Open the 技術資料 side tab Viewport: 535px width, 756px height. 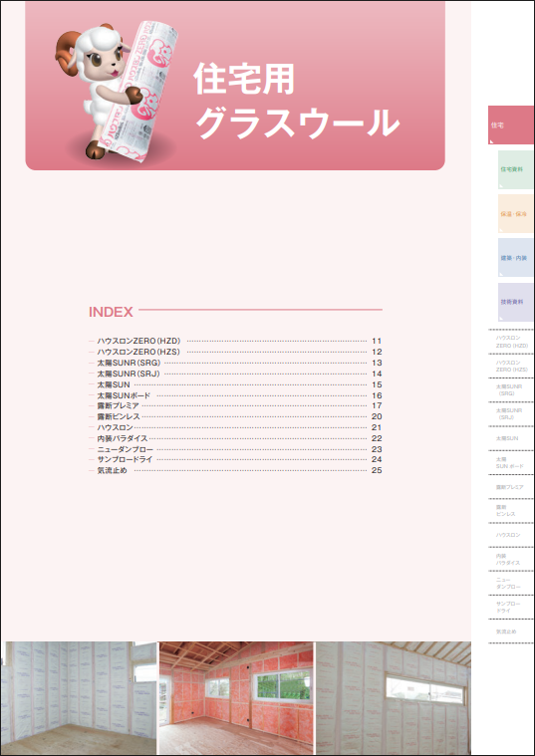click(x=515, y=302)
